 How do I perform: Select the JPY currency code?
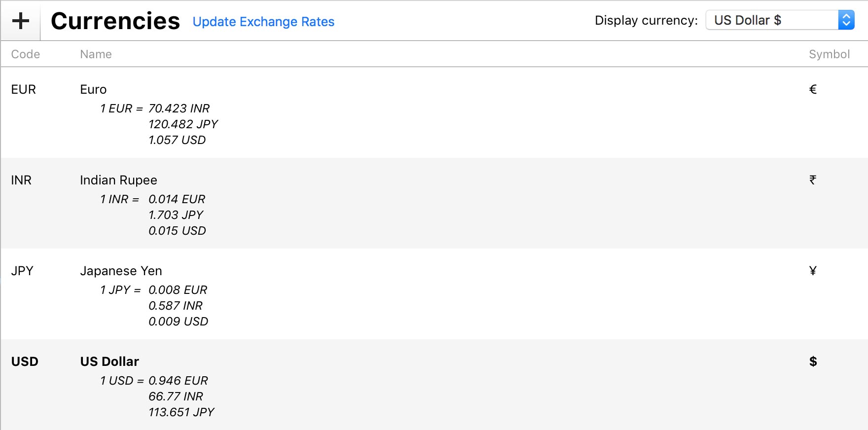coord(22,271)
